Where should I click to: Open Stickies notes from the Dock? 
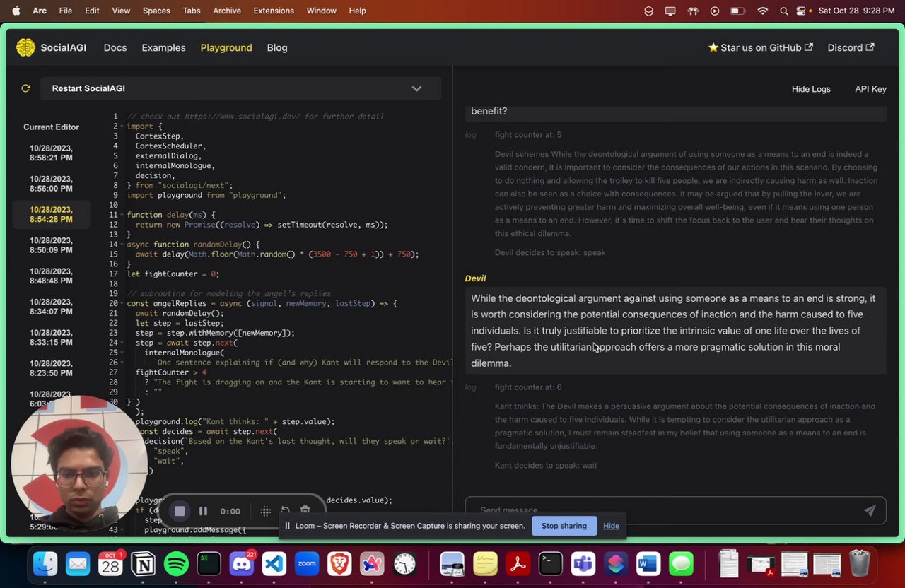(485, 564)
